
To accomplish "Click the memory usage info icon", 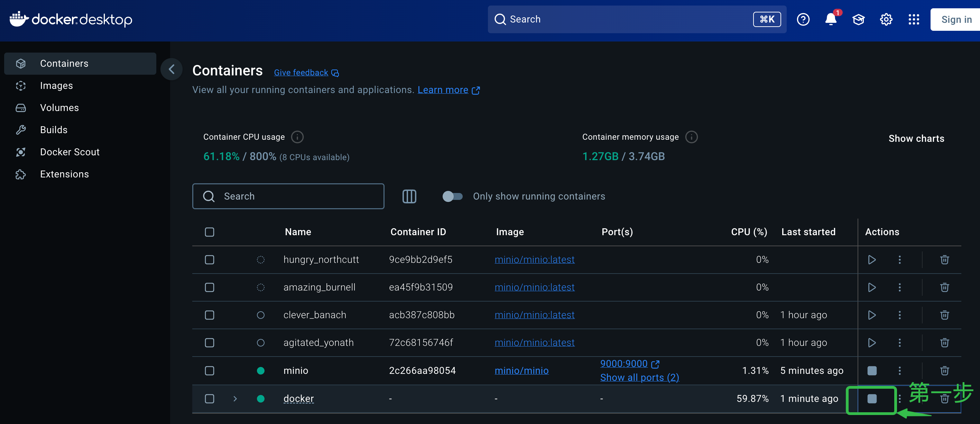I will click(691, 137).
